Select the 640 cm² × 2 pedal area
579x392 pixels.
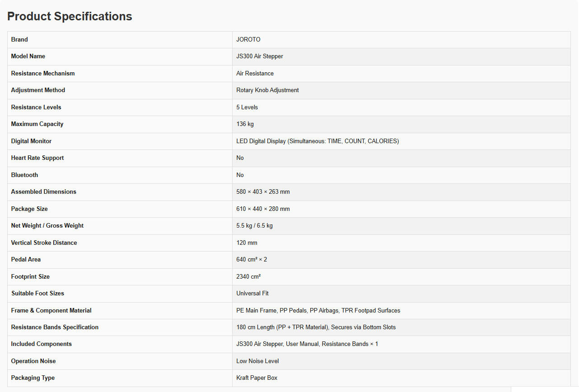pos(252,260)
